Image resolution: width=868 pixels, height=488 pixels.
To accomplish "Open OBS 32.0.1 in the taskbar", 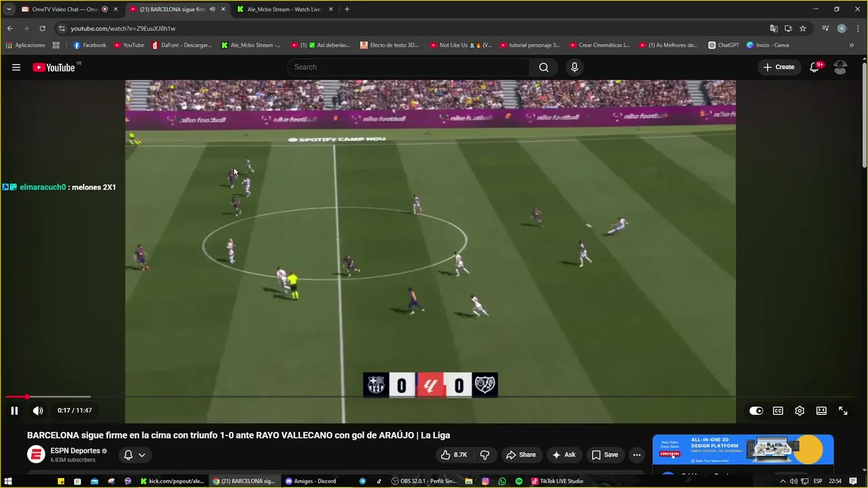I will (425, 481).
